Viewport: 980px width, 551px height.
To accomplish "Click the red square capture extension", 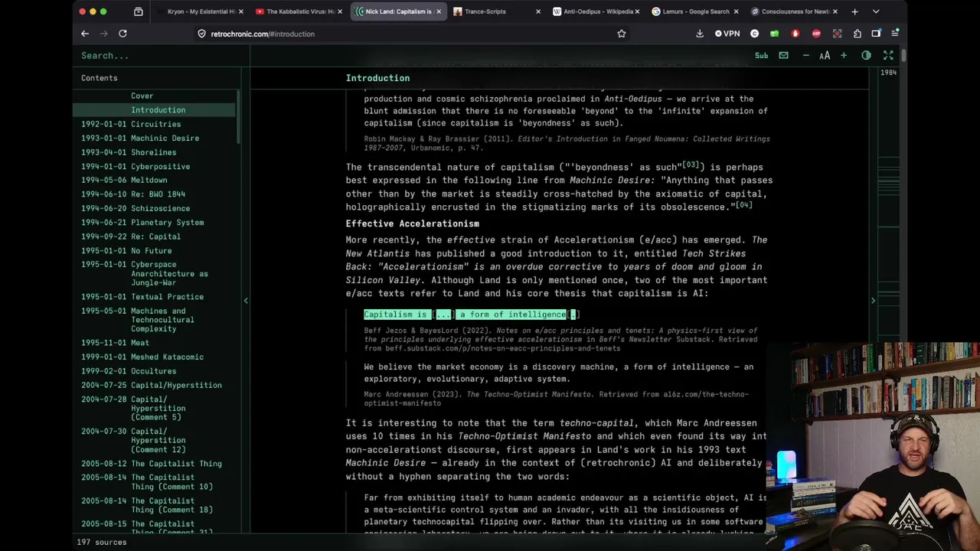I will click(837, 34).
